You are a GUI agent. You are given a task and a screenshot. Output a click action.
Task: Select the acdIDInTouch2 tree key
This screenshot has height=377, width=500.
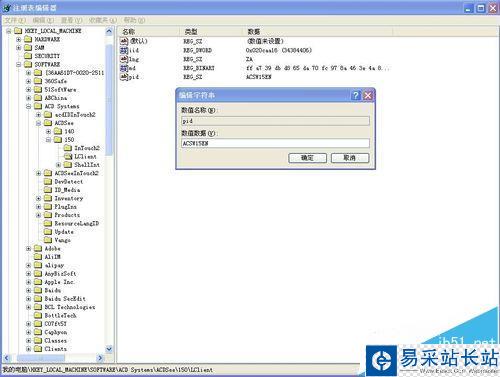pos(75,115)
